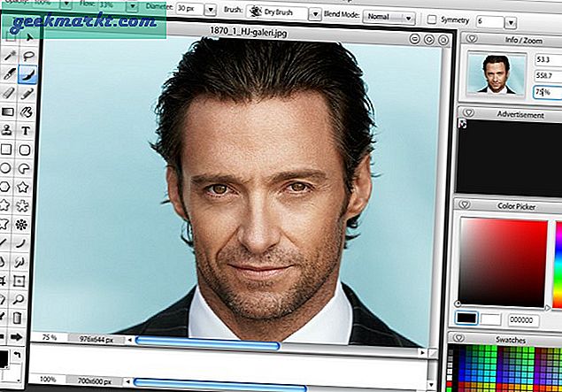Click the black foreground color box in Color Picker
This screenshot has width=562, height=392.
(466, 319)
